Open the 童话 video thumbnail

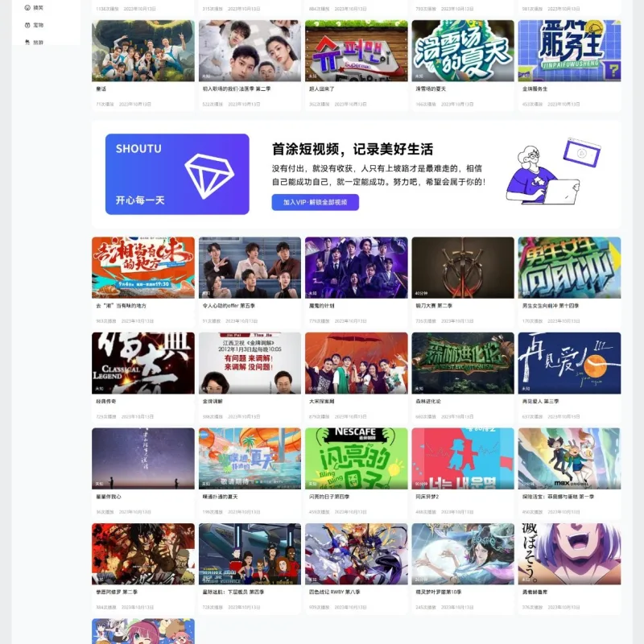point(143,51)
